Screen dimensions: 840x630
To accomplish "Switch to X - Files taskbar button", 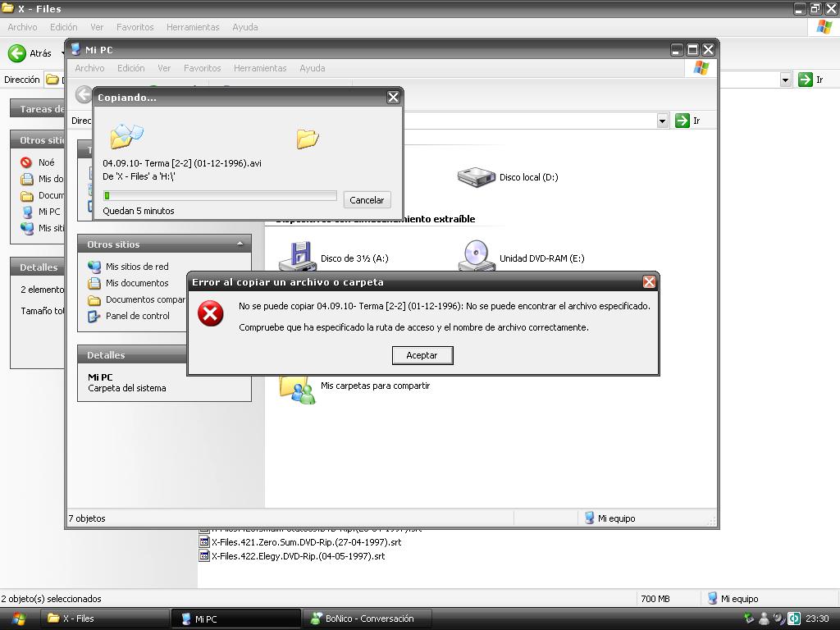I will click(x=105, y=619).
